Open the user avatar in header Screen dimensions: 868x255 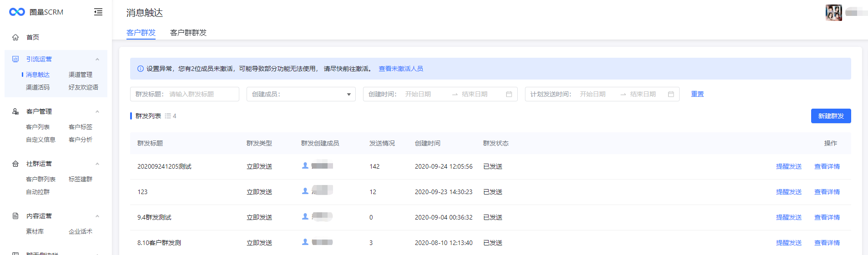pyautogui.click(x=833, y=13)
